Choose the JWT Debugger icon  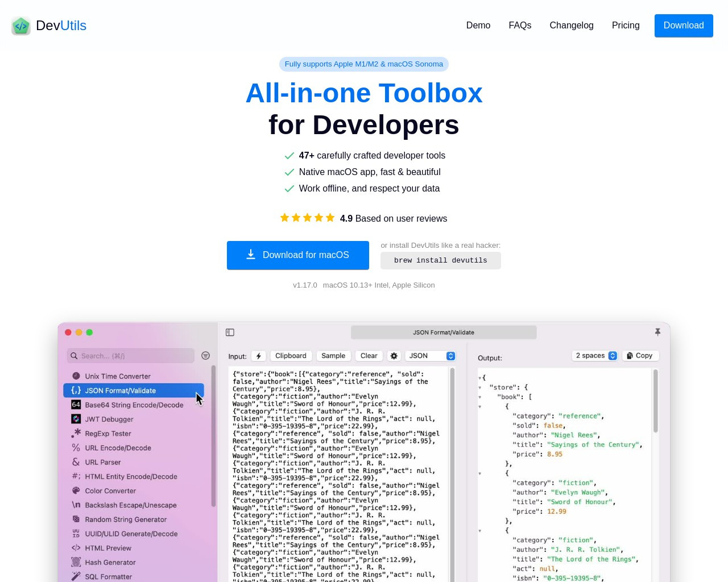(76, 419)
